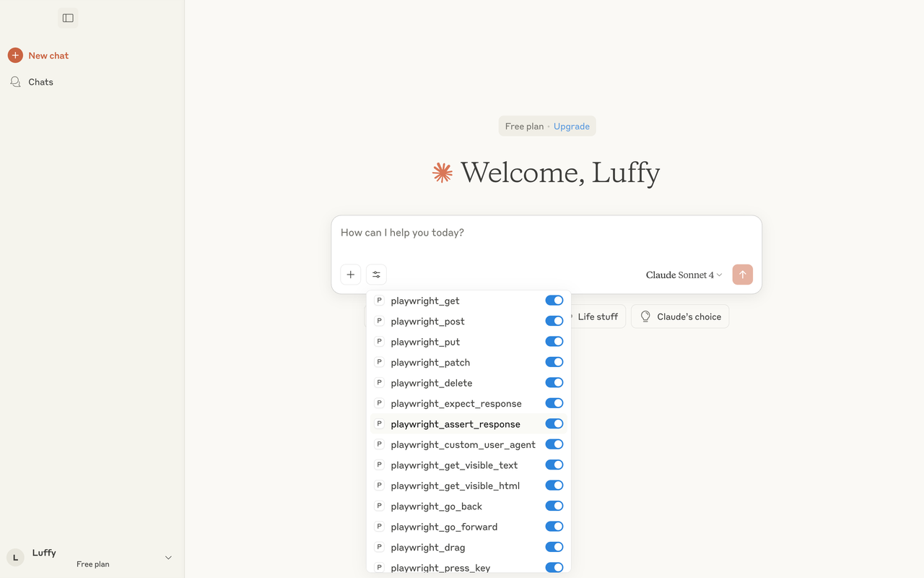The height and width of the screenshot is (578, 924).
Task: Open Chats from the sidebar
Action: click(x=40, y=82)
